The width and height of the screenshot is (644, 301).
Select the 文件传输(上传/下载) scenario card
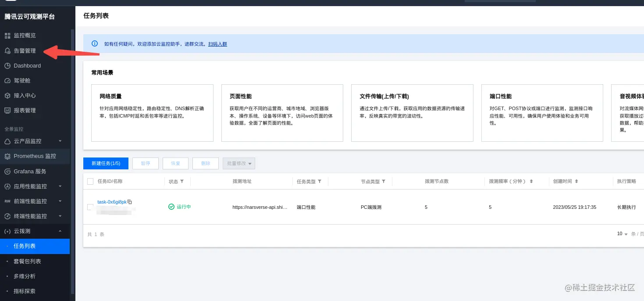412,113
